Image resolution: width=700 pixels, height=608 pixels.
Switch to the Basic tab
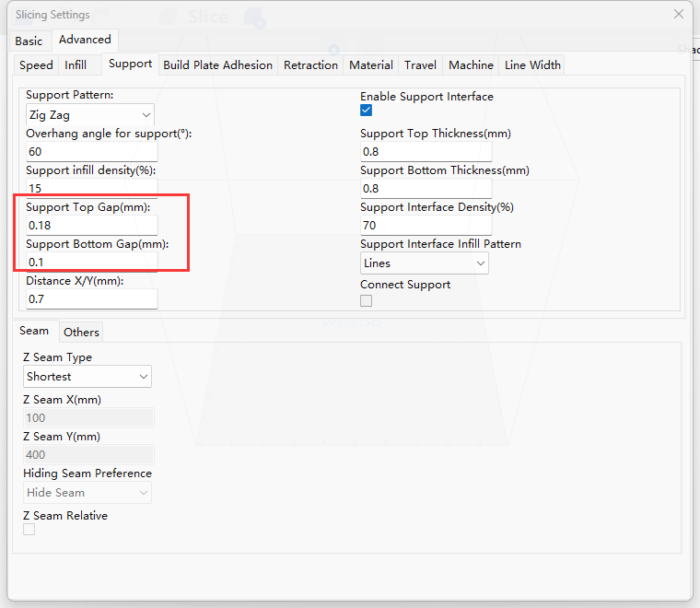click(29, 41)
